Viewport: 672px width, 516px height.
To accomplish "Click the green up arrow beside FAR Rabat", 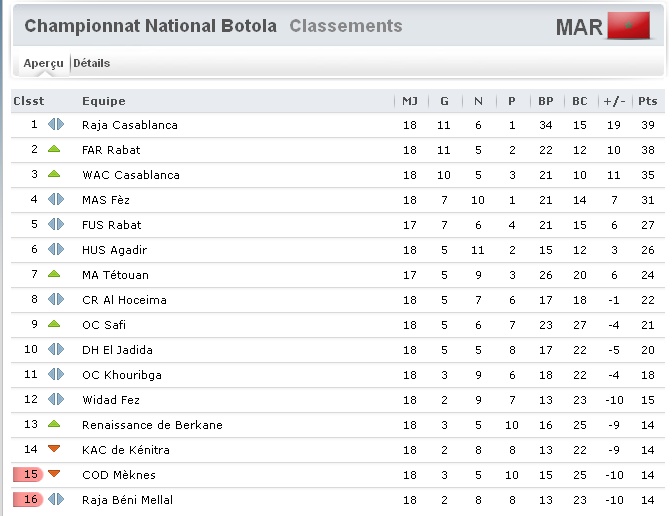I will click(54, 149).
